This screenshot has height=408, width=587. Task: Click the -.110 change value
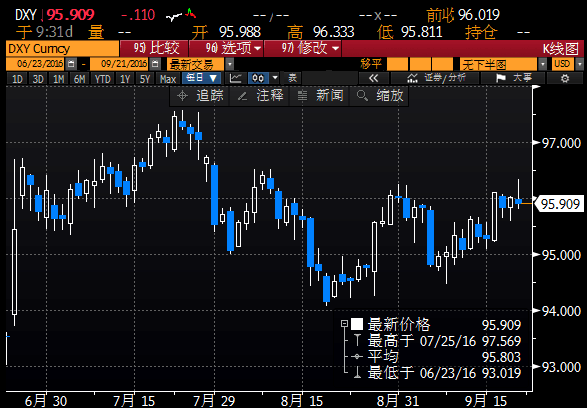coord(138,15)
